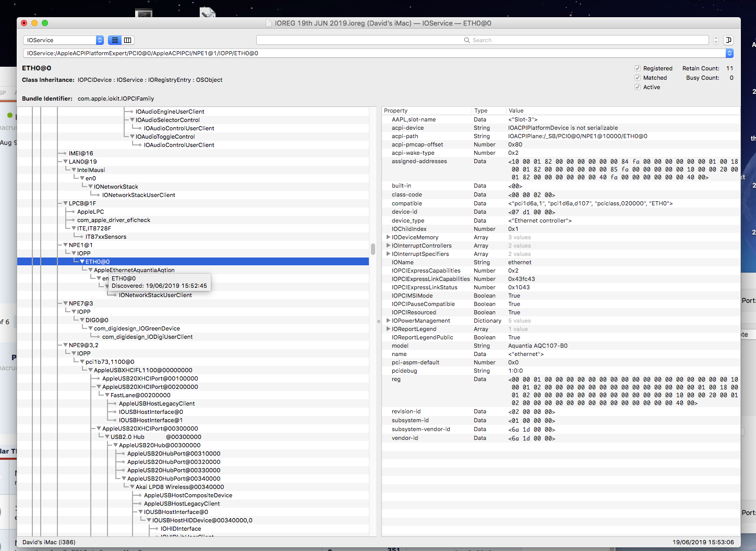Select the AppleLPC tree row
This screenshot has width=756, height=551.
point(91,212)
